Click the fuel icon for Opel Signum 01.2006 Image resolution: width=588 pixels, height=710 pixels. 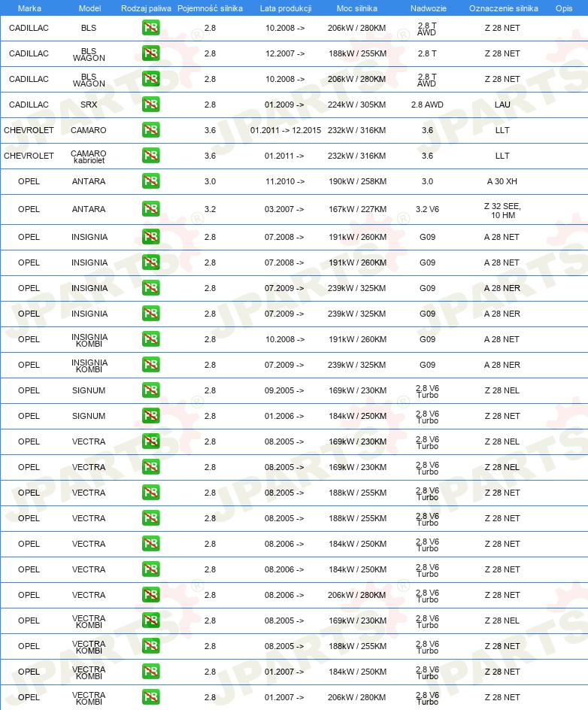click(150, 416)
